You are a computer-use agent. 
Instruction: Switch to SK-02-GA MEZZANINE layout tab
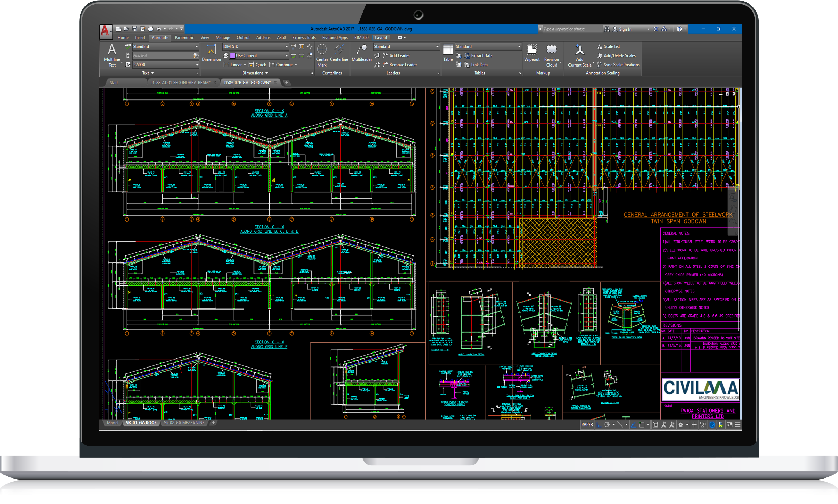tap(184, 423)
